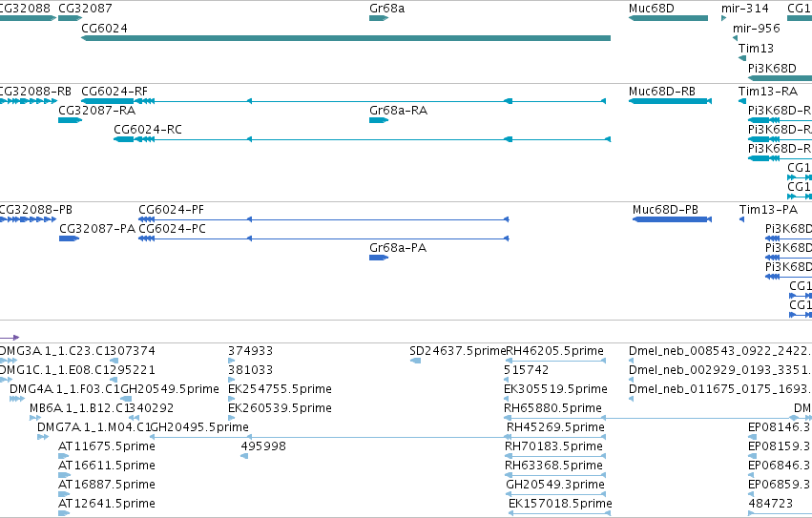Screen dimensions: 812x518
Task: Select feature 484723
Action: click(x=780, y=513)
